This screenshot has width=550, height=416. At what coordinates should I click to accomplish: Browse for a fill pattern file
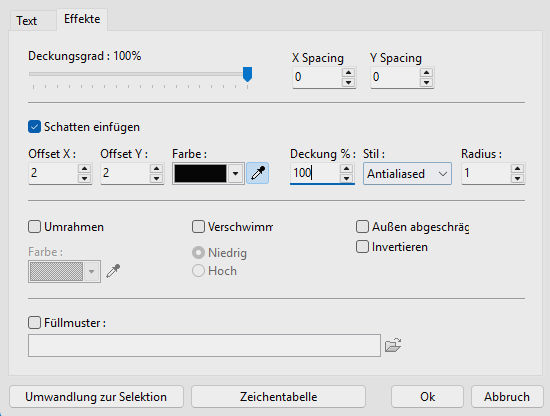[393, 345]
